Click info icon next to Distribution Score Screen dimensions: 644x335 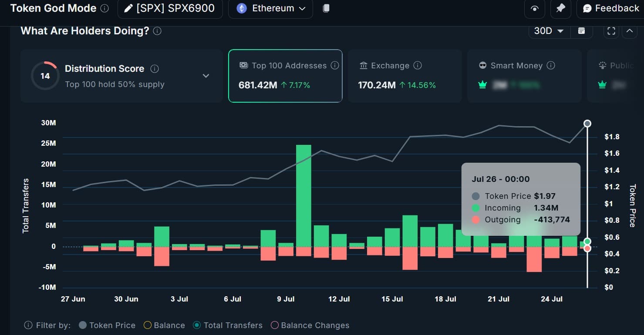pos(155,69)
